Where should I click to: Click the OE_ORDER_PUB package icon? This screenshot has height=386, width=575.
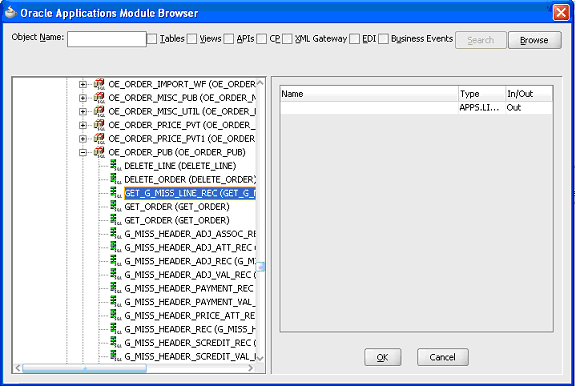click(x=99, y=152)
